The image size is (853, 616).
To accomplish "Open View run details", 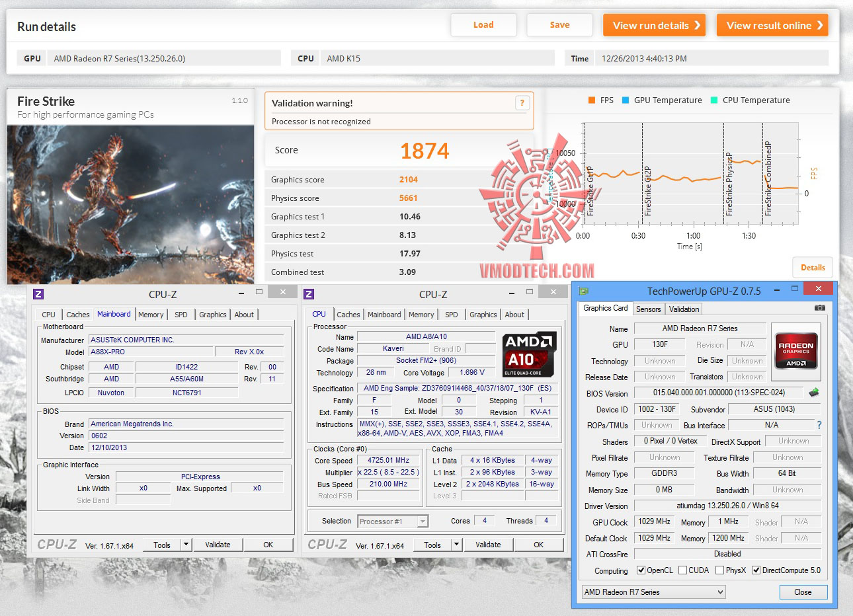I will tap(654, 25).
